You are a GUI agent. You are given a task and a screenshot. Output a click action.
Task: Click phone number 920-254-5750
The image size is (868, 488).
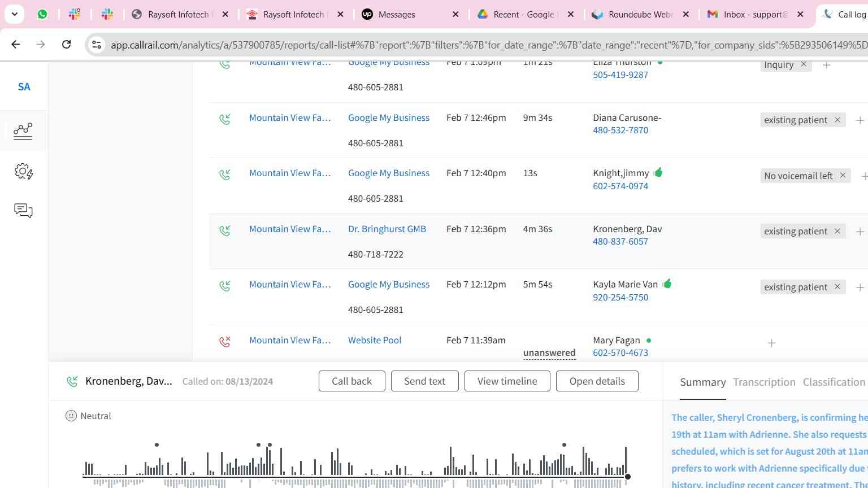(620, 297)
